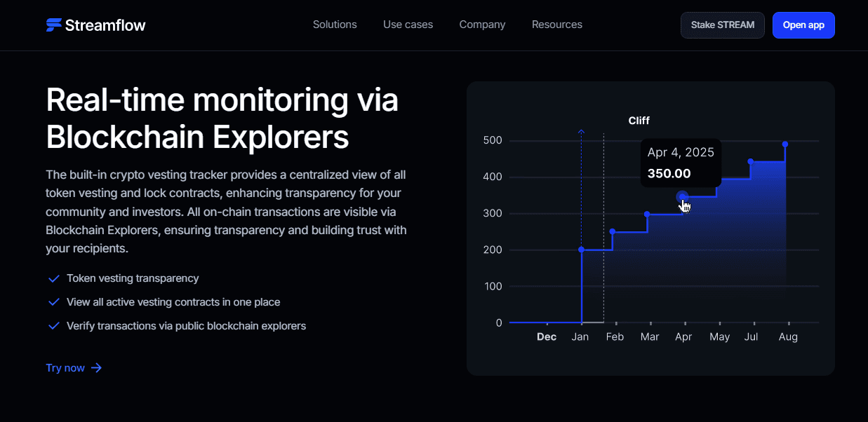Screen dimensions: 868x422
Task: Select the chart data point near 440
Action: [750, 162]
